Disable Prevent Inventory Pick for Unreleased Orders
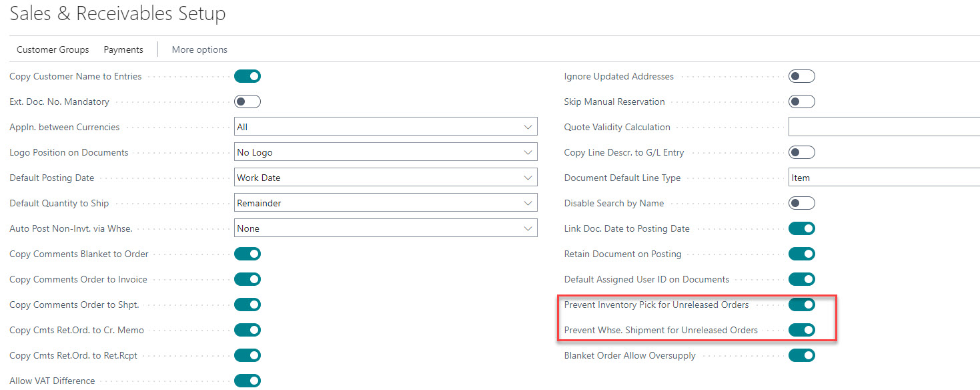The width and height of the screenshot is (980, 390). tap(801, 305)
